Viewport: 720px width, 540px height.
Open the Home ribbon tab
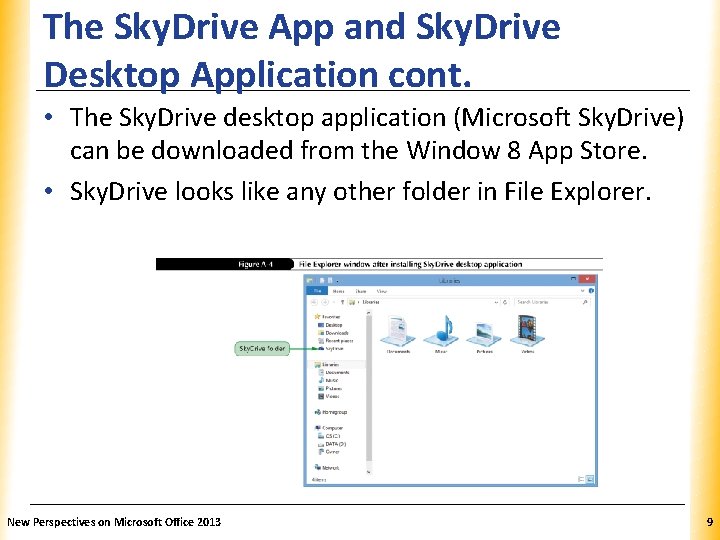(x=338, y=291)
